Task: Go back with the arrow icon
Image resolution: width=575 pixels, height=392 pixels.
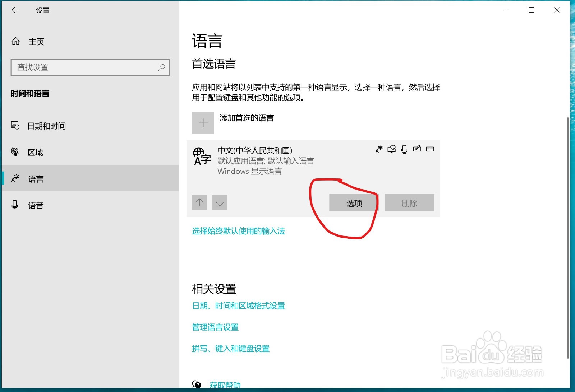Action: tap(15, 10)
